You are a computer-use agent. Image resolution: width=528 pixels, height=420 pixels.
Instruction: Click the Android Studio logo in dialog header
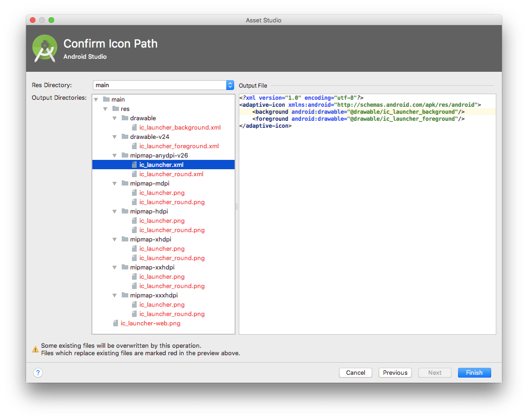44,48
